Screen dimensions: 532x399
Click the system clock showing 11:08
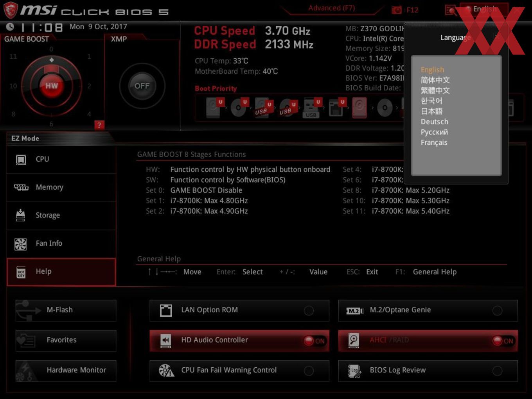42,27
